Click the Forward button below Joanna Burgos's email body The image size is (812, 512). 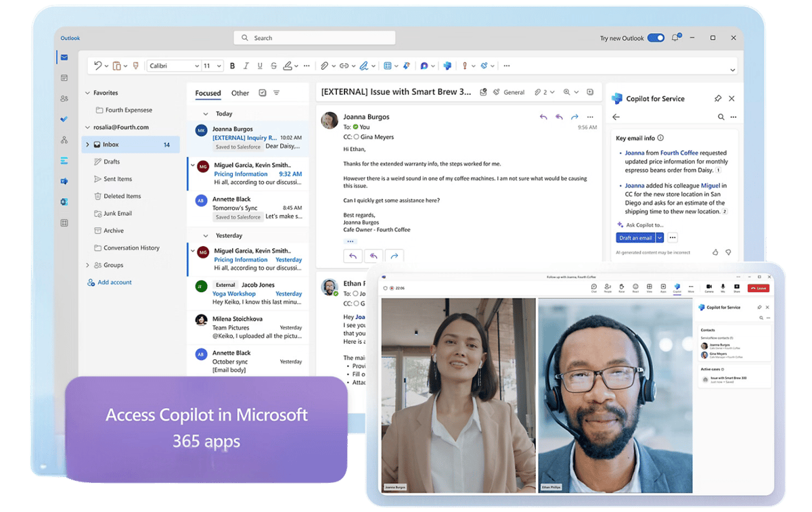(394, 256)
